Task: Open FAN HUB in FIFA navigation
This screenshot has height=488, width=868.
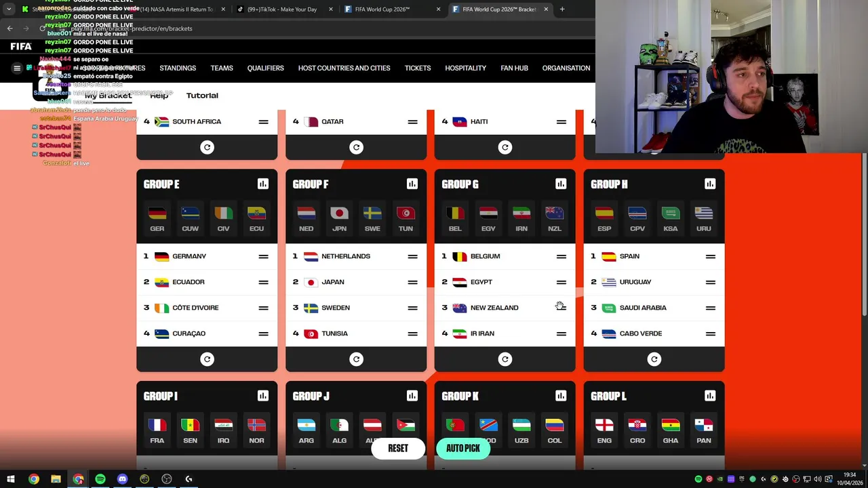Action: coord(514,68)
